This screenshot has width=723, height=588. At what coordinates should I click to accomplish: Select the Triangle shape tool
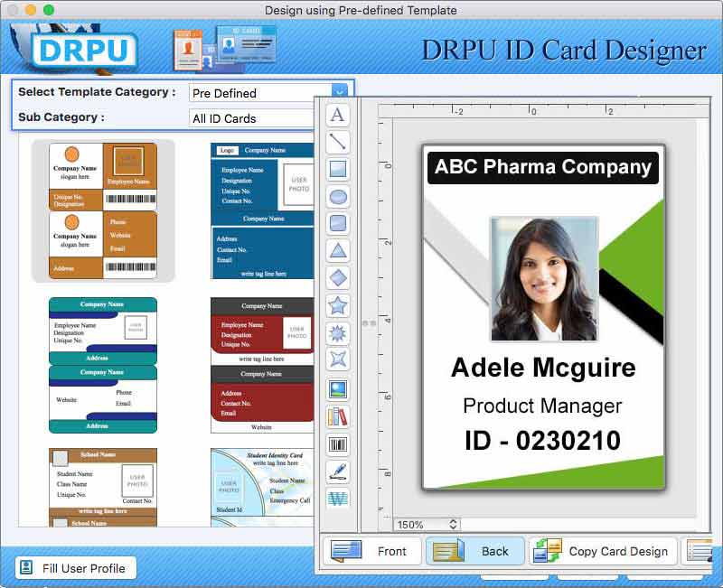point(337,251)
